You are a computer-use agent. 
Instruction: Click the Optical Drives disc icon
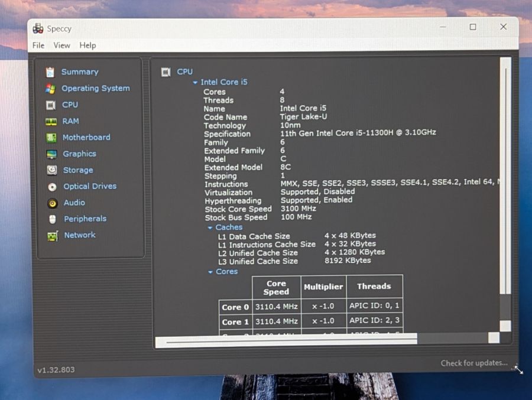(x=52, y=187)
